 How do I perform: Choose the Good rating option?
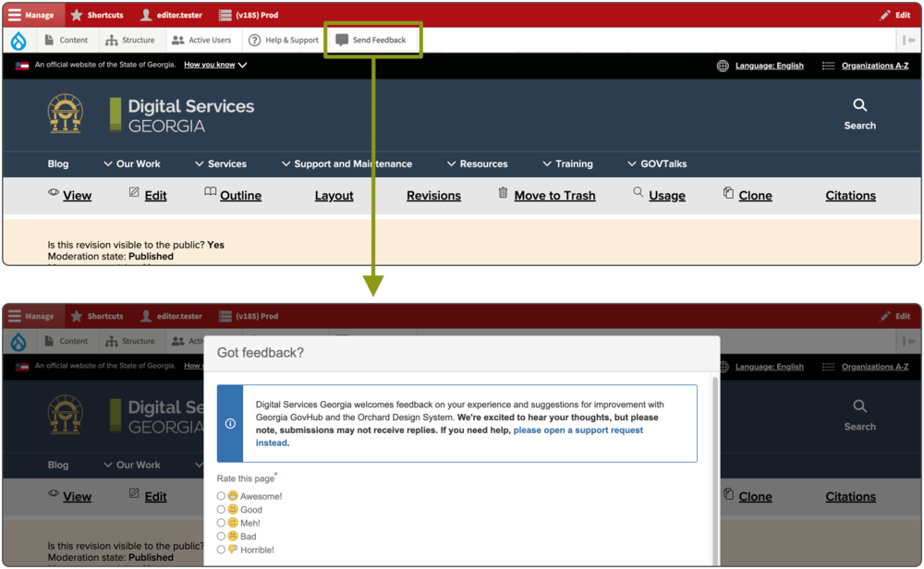(x=221, y=509)
